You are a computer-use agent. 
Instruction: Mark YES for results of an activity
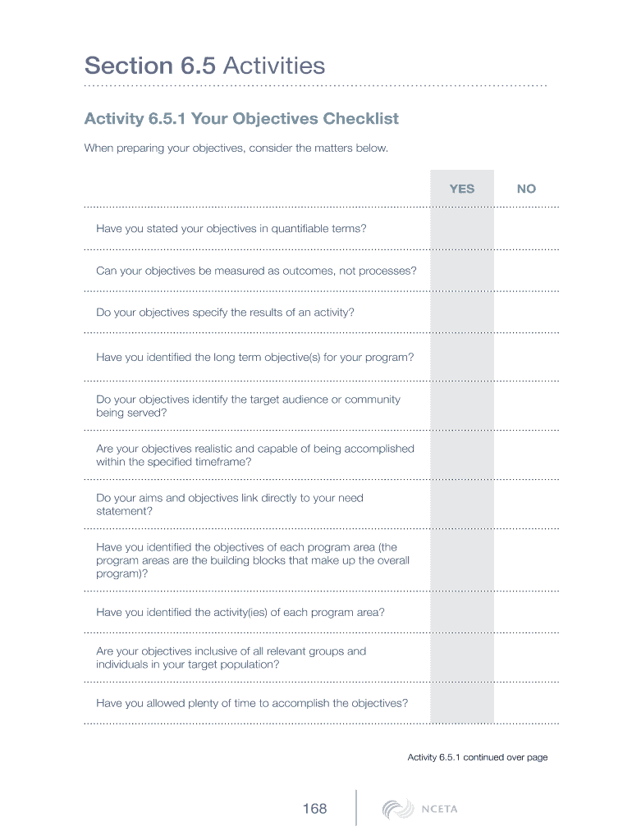coord(462,313)
